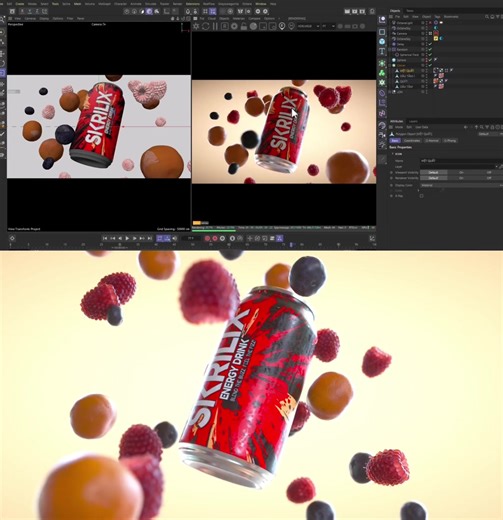This screenshot has width=503, height=520.
Task: Click filter icon in Objects manager
Action: (x=498, y=16)
